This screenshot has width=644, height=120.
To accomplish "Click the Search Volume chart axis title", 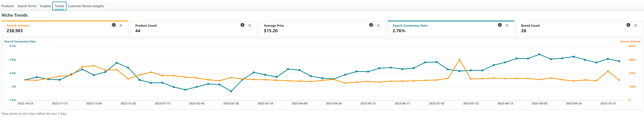I will pos(630,42).
